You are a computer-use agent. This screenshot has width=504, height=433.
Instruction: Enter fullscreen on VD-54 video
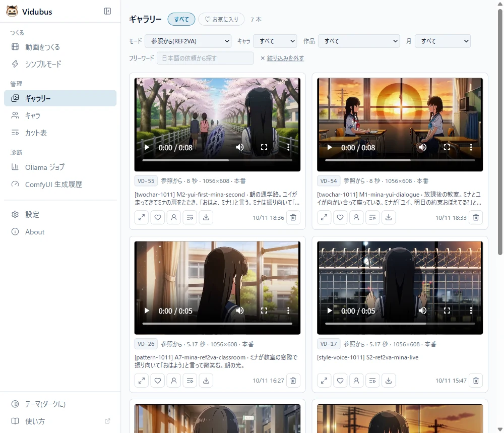coord(447,147)
